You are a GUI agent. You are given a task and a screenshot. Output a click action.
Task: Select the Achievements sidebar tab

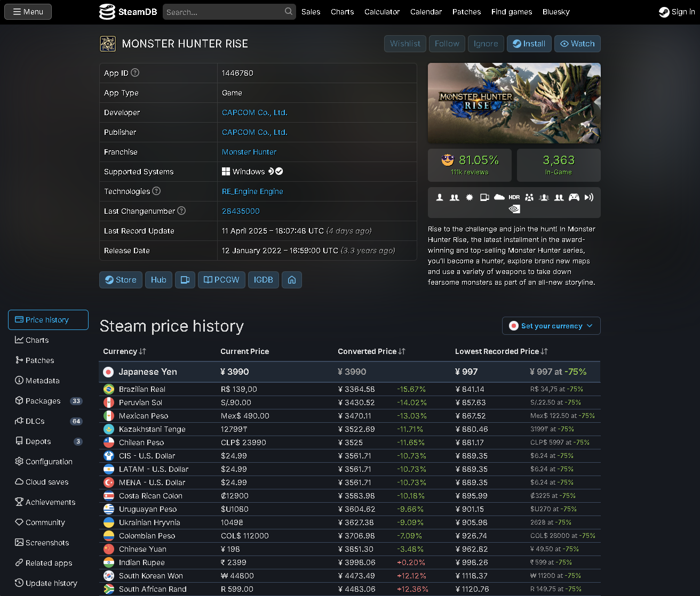pos(48,502)
